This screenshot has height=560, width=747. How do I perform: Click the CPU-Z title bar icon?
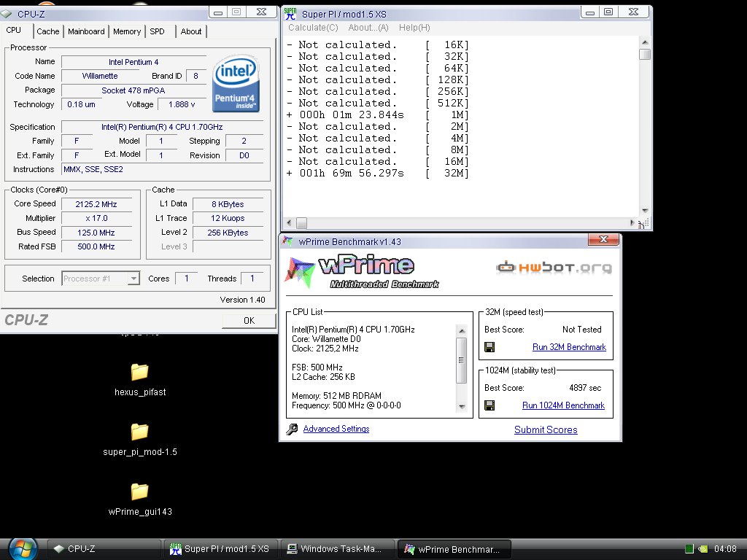pos(6,15)
